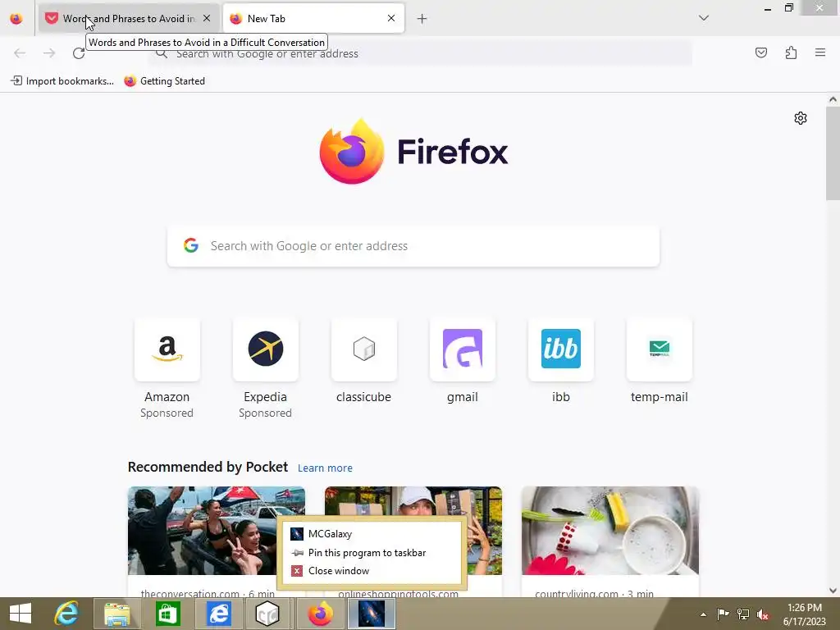The height and width of the screenshot is (630, 840).
Task: Expand the list all tabs chevron
Action: point(704,18)
